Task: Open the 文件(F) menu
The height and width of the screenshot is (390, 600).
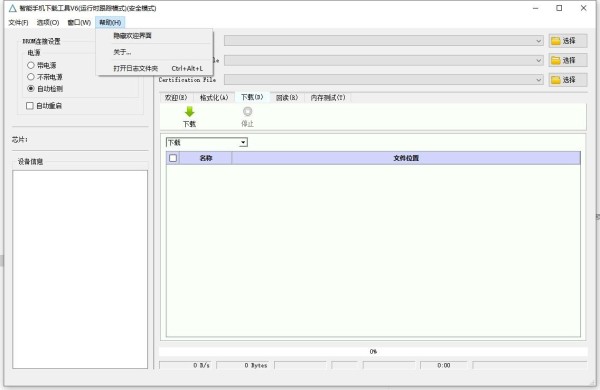Action: point(18,23)
